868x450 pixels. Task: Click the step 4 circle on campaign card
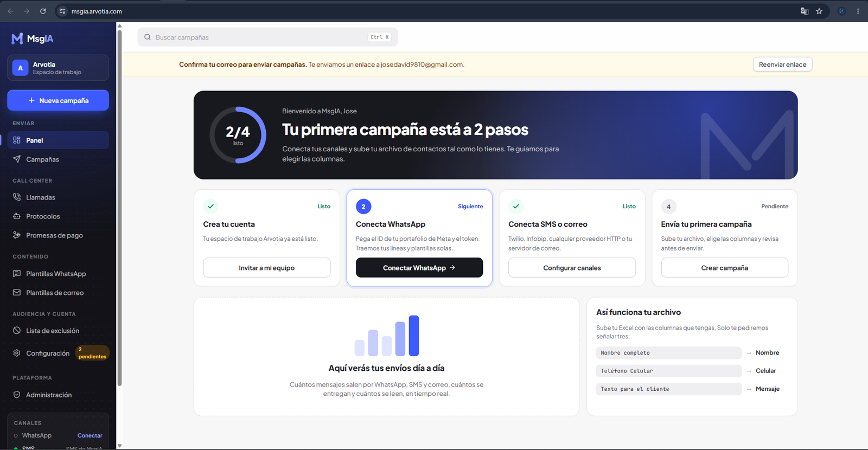668,207
